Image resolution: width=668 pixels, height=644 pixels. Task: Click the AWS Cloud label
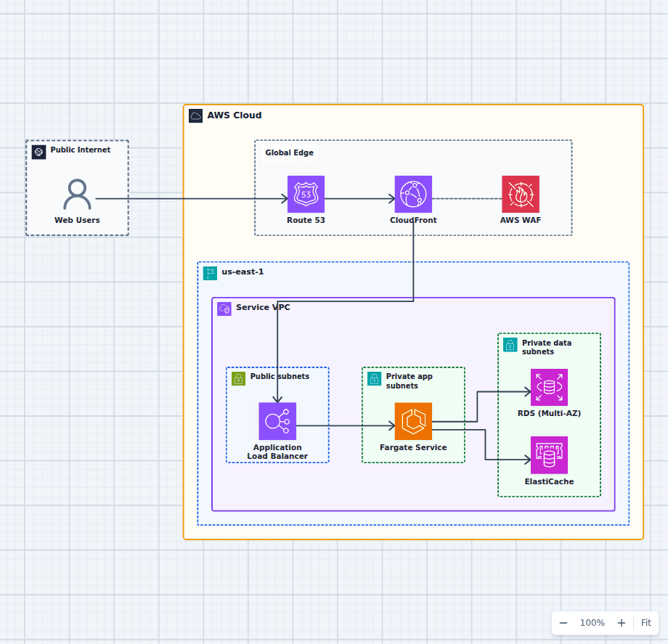point(235,115)
